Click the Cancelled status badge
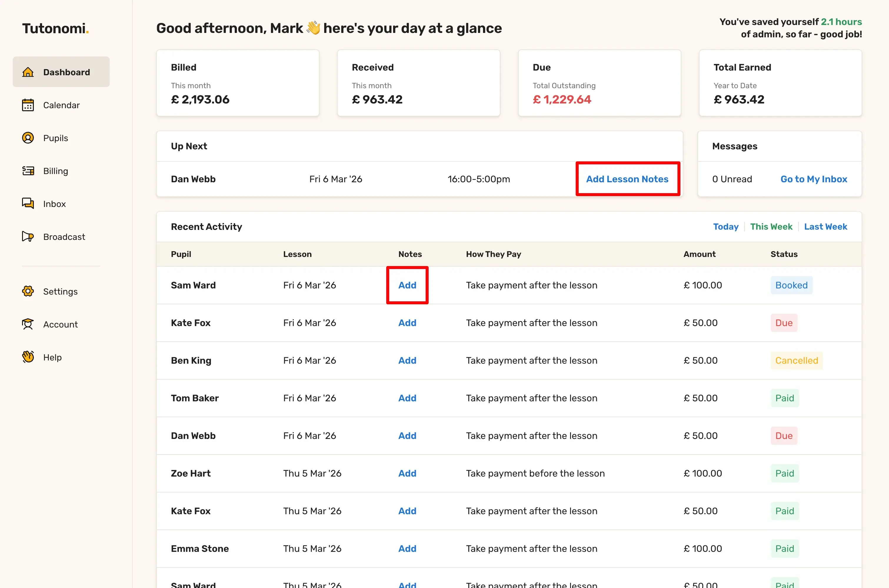The width and height of the screenshot is (889, 588). point(796,360)
